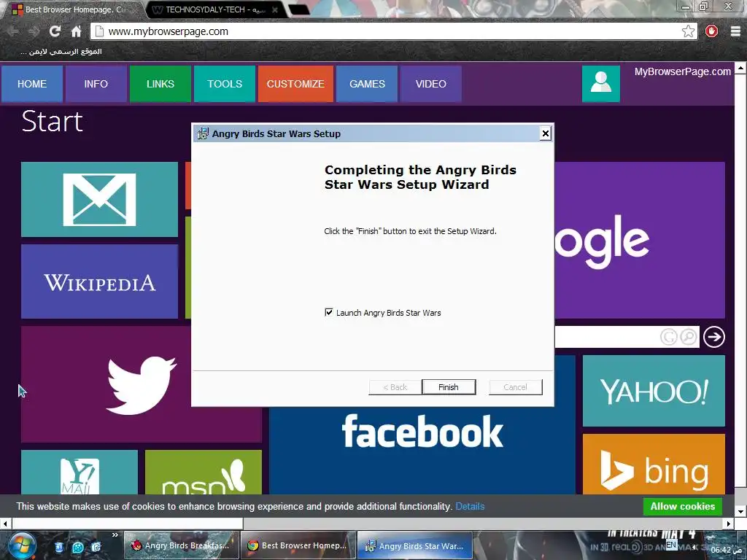Open the Yahoo Mail tile
Image resolution: width=747 pixels, height=560 pixels.
tap(80, 472)
